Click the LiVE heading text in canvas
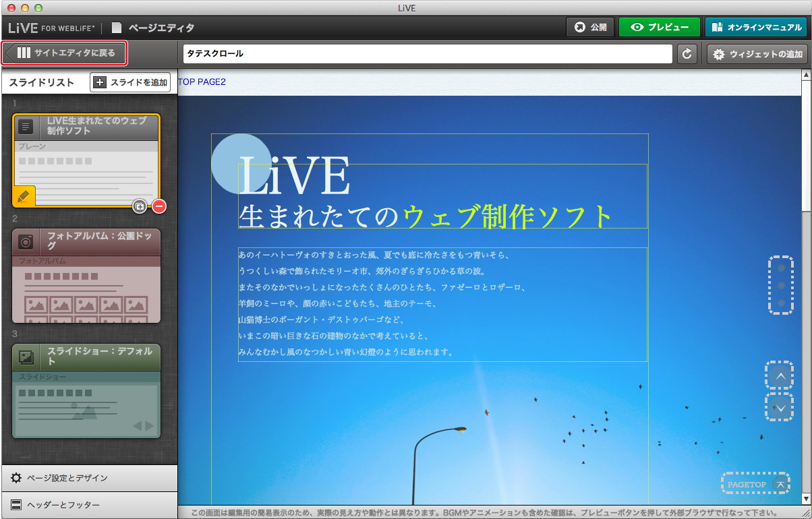This screenshot has height=519, width=812. point(295,176)
